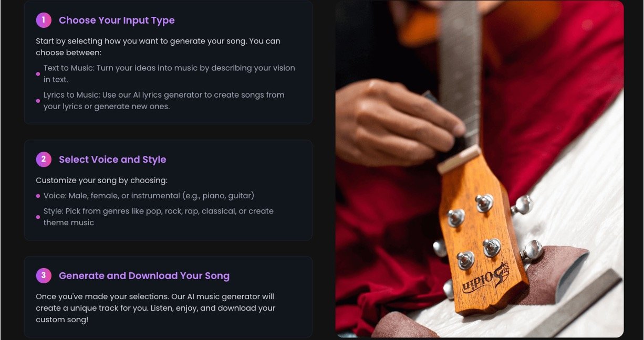This screenshot has width=644, height=340.
Task: Click the bullet beside the Voice option
Action: click(x=38, y=196)
